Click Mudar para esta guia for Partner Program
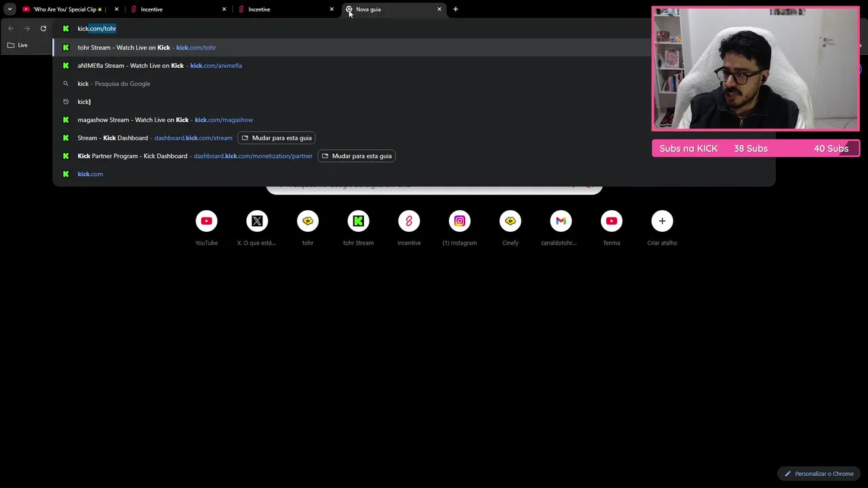Screen dimensions: 868x488 click(357, 156)
